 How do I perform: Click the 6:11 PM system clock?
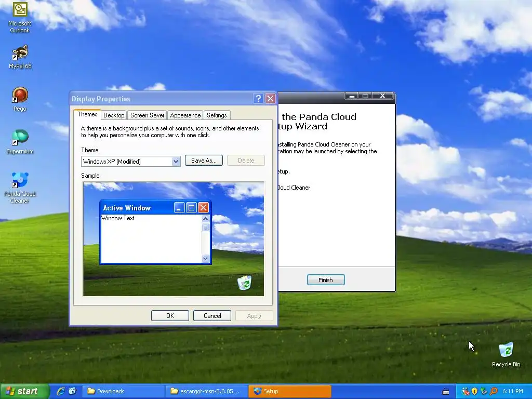pos(512,391)
